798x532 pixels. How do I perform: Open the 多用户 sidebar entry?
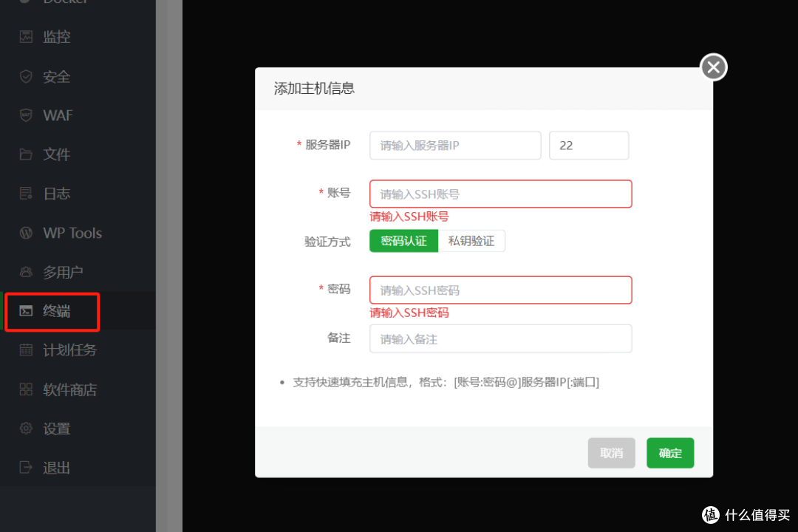click(x=78, y=272)
